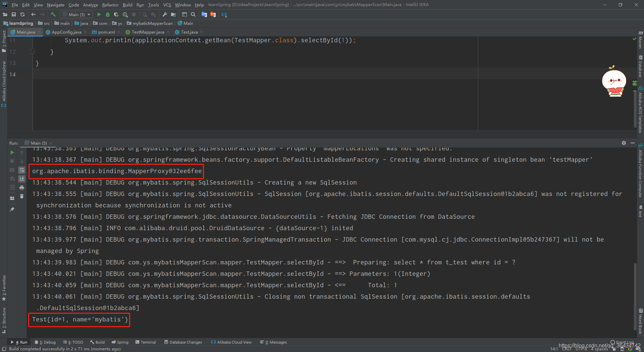The height and width of the screenshot is (352, 644).
Task: Search everywhere using the magnifier icon
Action: (193, 14)
